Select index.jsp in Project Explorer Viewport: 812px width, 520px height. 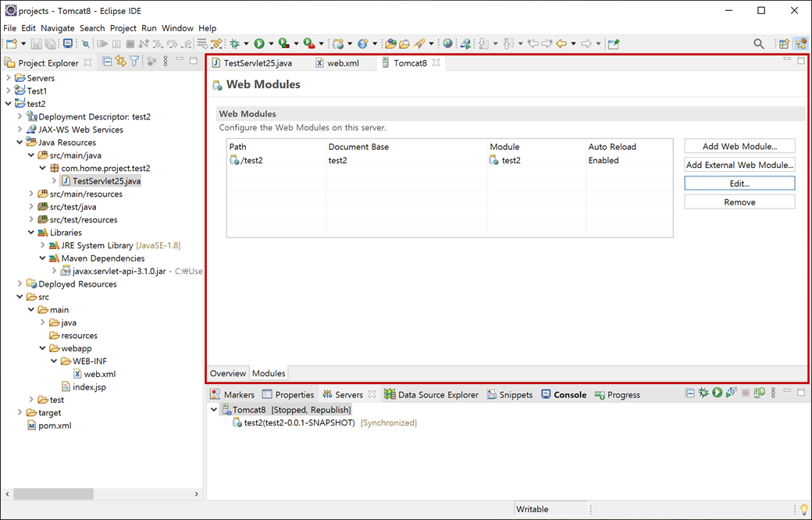coord(84,387)
